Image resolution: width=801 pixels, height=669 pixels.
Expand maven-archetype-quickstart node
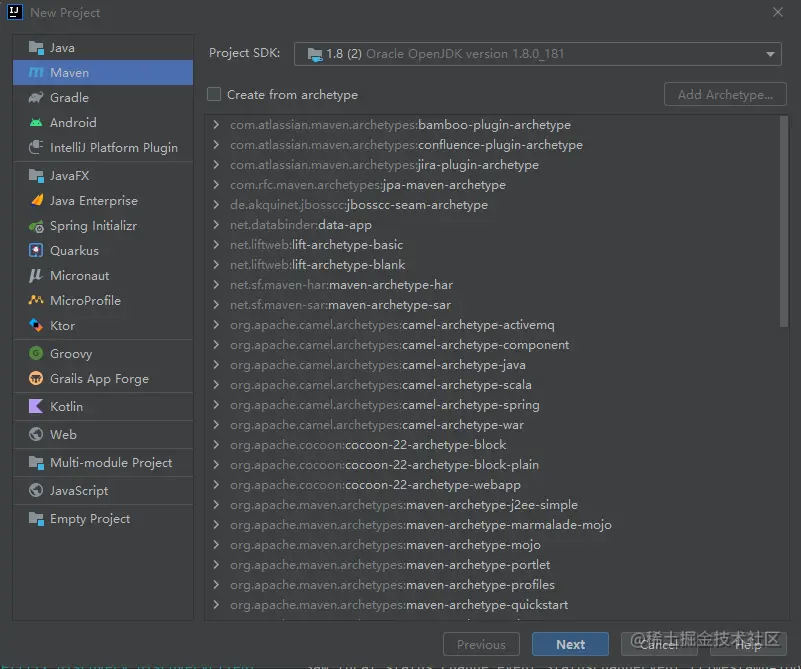pos(216,605)
